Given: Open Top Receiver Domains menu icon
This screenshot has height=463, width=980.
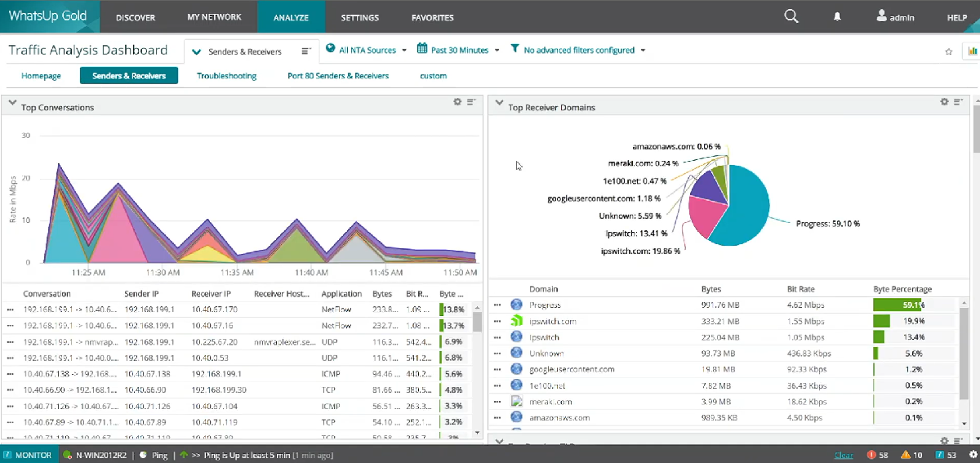Looking at the screenshot, I should coord(958,102).
